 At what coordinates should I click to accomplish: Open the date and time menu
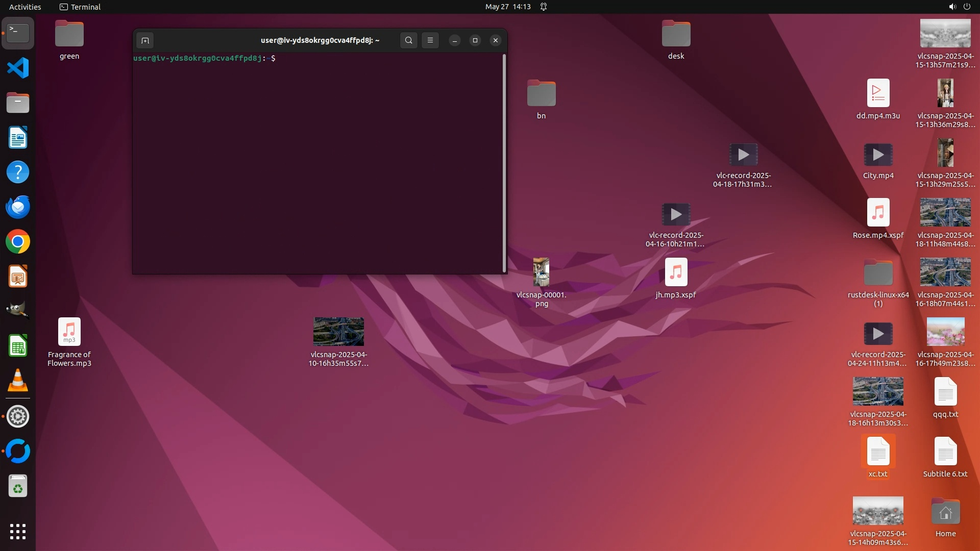click(507, 7)
